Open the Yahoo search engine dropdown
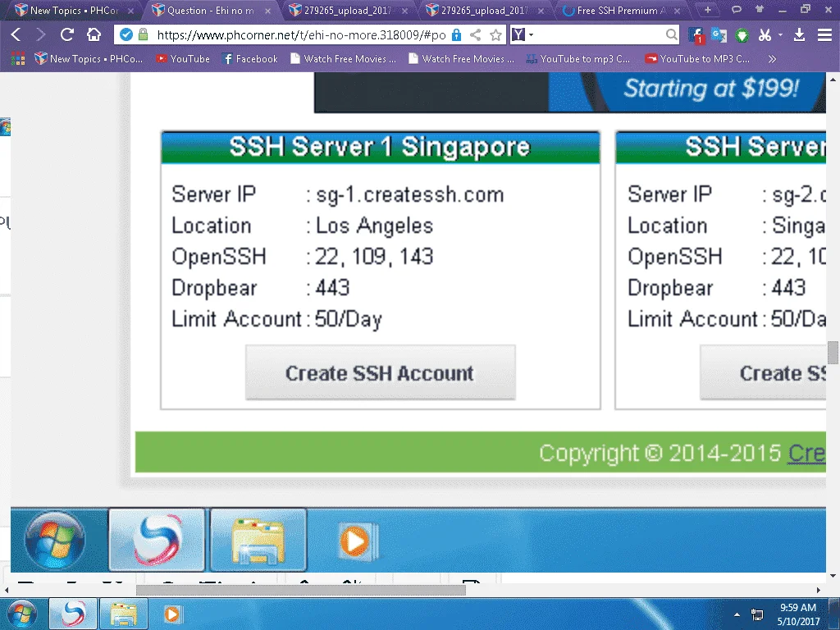Image resolution: width=840 pixels, height=630 pixels. point(523,34)
